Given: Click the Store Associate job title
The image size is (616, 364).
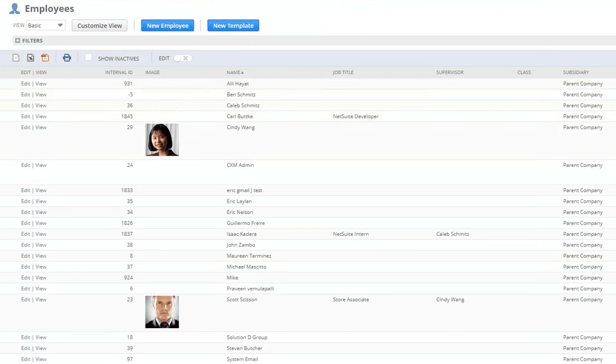Looking at the screenshot, I should (351, 300).
